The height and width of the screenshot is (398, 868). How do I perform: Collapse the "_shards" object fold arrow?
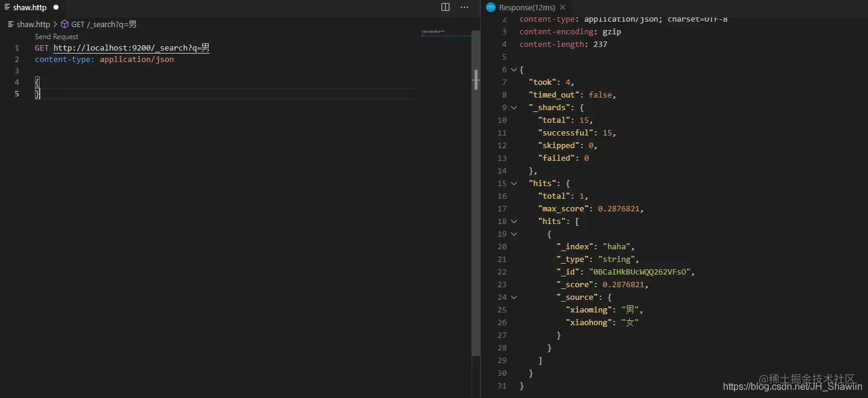pyautogui.click(x=514, y=108)
